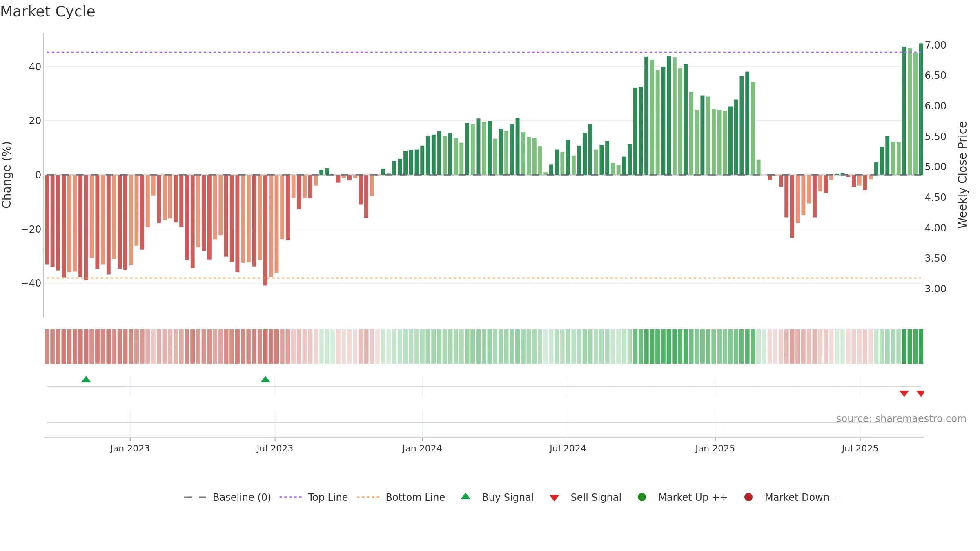Click the last red sell triangle at chart end
The width and height of the screenshot is (980, 551).
click(920, 393)
